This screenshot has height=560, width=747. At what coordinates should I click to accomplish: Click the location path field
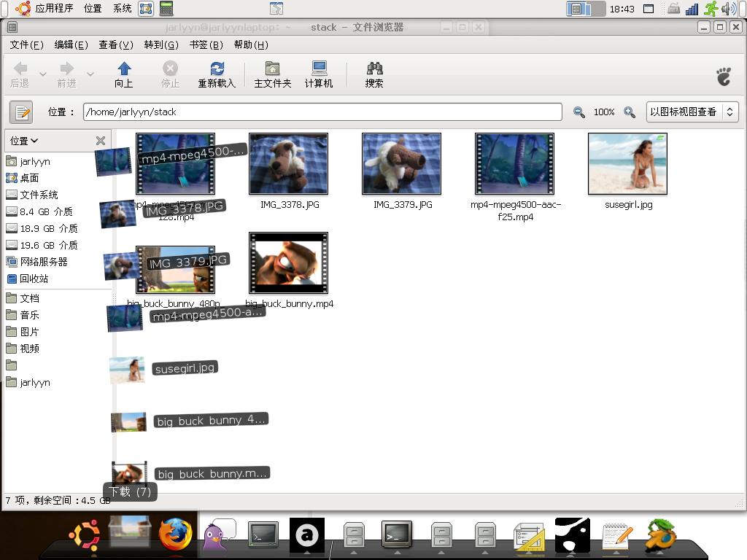322,112
